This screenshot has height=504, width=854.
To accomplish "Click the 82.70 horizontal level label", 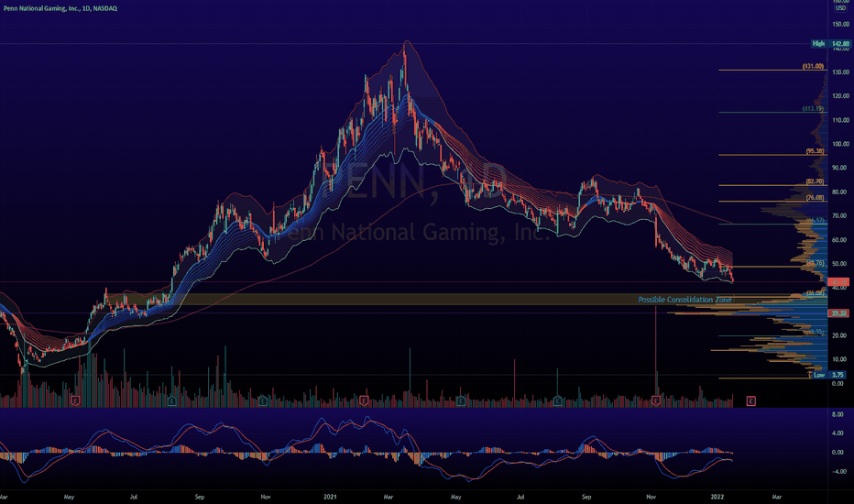I will pos(815,182).
